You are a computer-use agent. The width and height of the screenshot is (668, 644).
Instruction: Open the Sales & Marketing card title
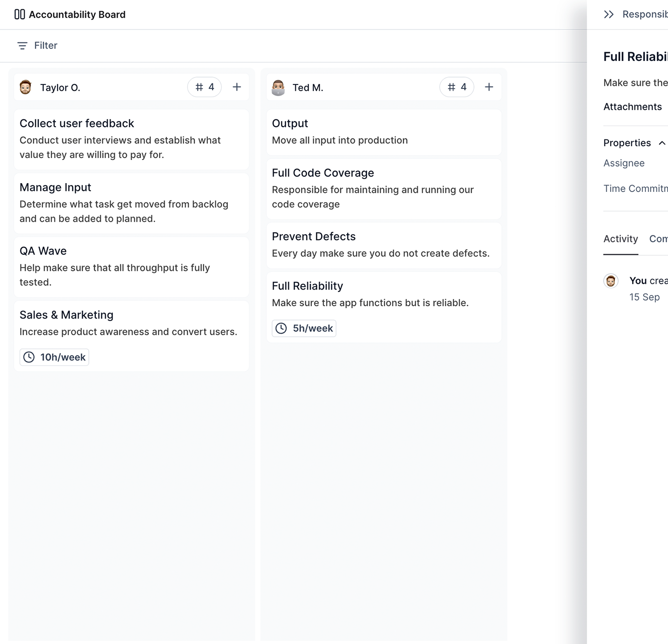pos(66,315)
